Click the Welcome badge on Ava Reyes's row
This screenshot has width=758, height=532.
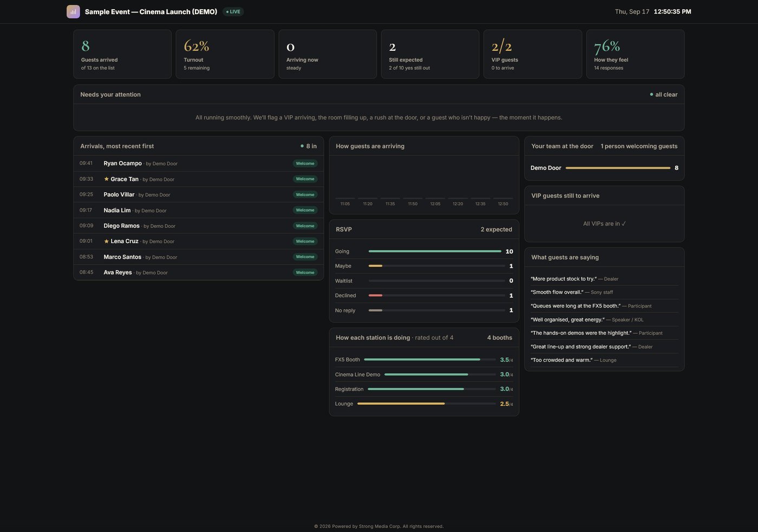[305, 272]
